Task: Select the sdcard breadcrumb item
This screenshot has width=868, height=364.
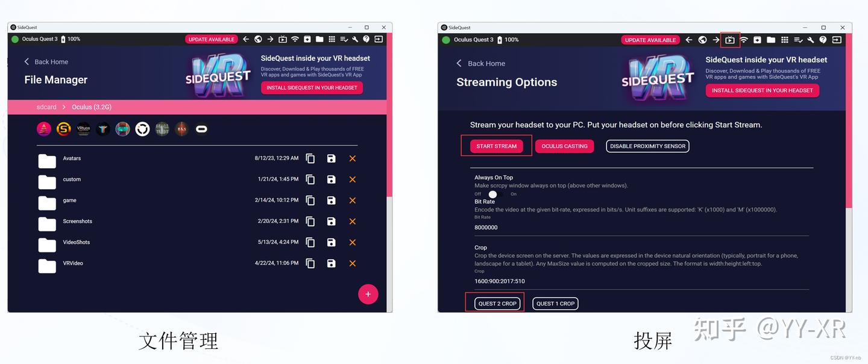Action: (46, 107)
